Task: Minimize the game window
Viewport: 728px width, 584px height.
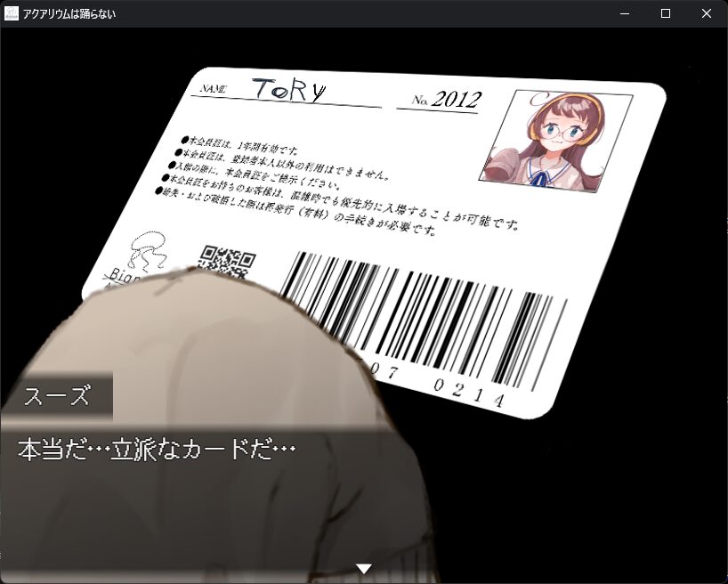Action: pyautogui.click(x=625, y=13)
